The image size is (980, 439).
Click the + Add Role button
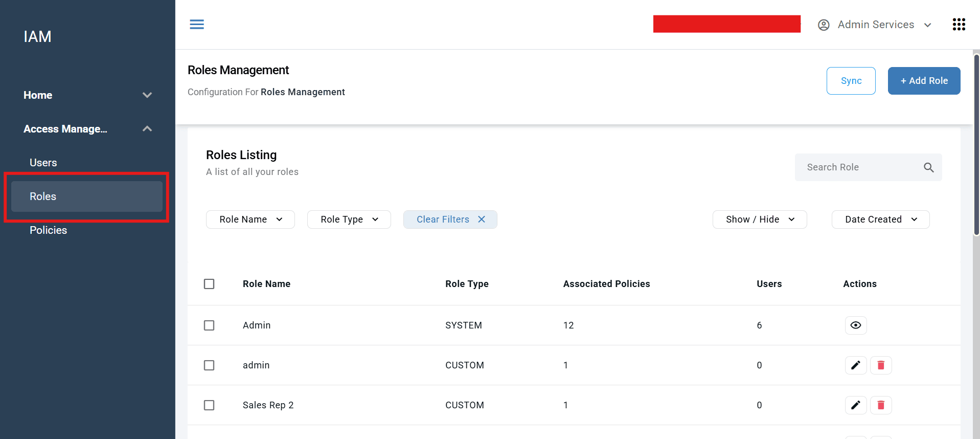tap(924, 81)
